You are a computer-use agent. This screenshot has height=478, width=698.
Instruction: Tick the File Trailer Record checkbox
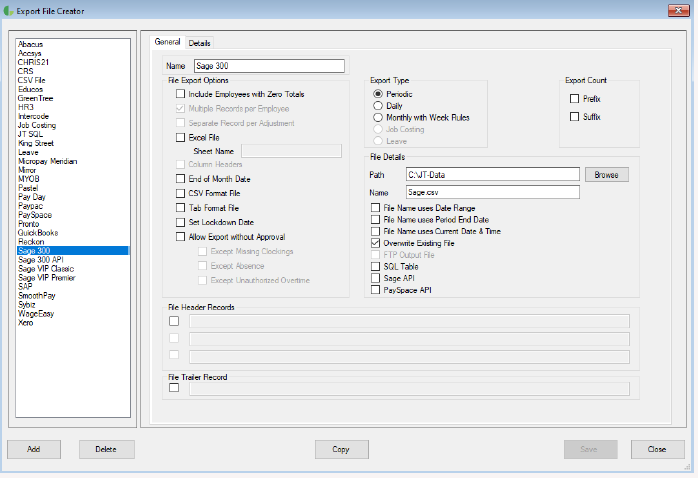coord(174,388)
